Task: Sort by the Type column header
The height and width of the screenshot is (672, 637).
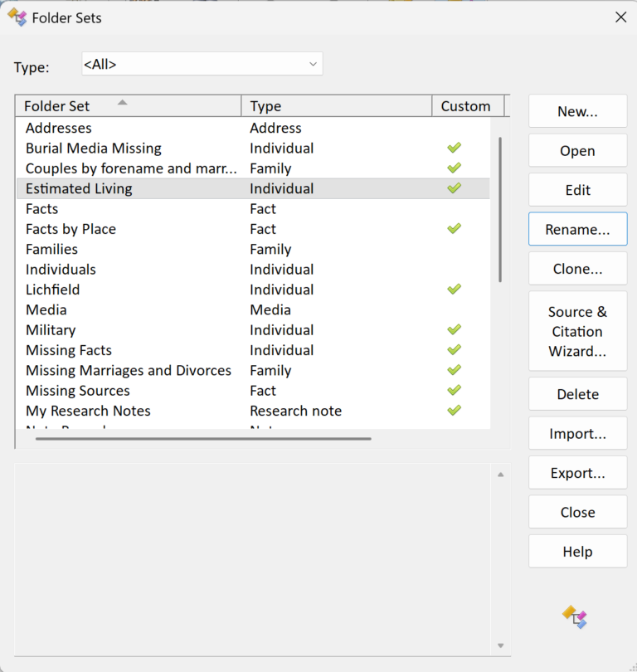Action: pyautogui.click(x=337, y=106)
